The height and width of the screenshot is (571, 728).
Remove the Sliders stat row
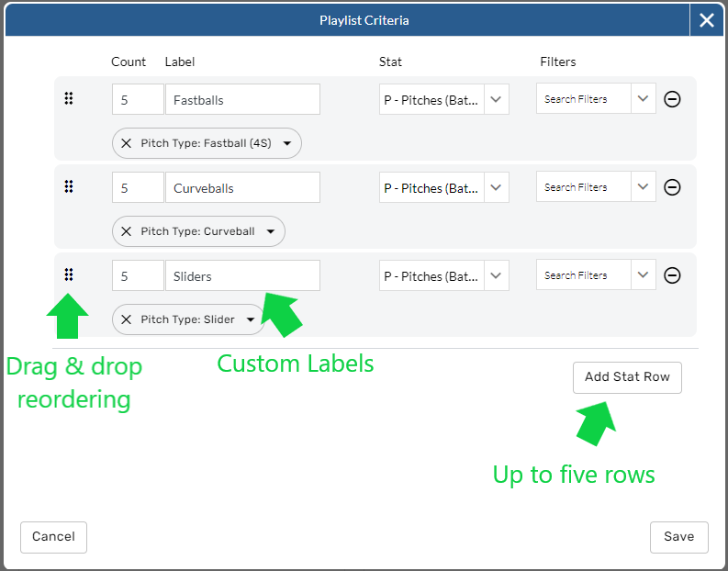(672, 275)
